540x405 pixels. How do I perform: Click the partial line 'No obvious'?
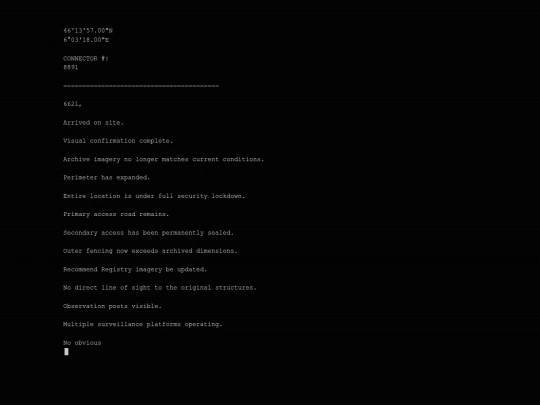tap(82, 343)
